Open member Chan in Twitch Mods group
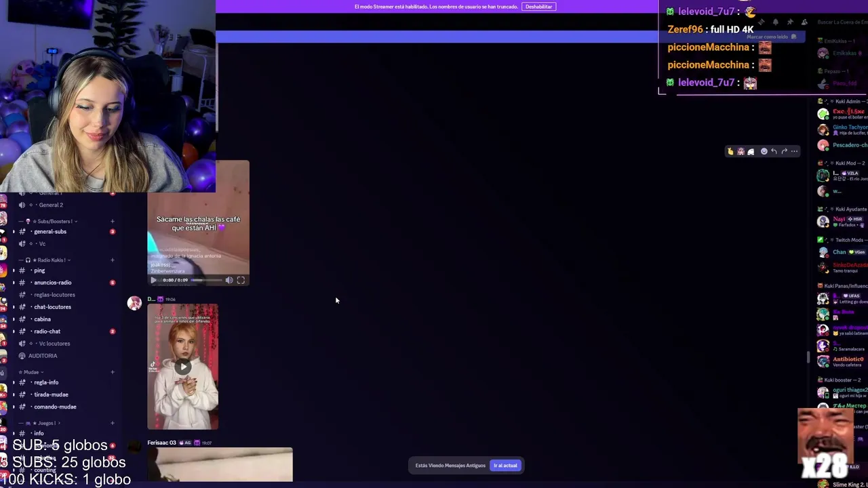This screenshot has width=868, height=488. tap(843, 252)
